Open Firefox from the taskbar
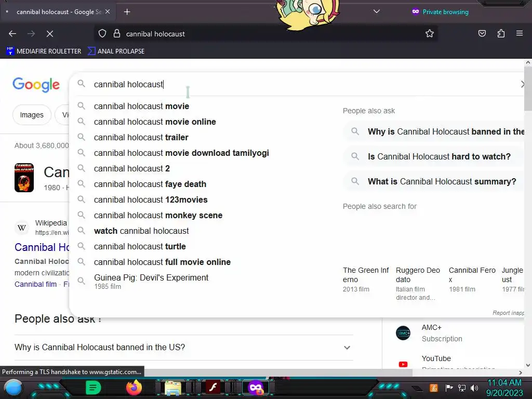532x399 pixels. (x=134, y=388)
